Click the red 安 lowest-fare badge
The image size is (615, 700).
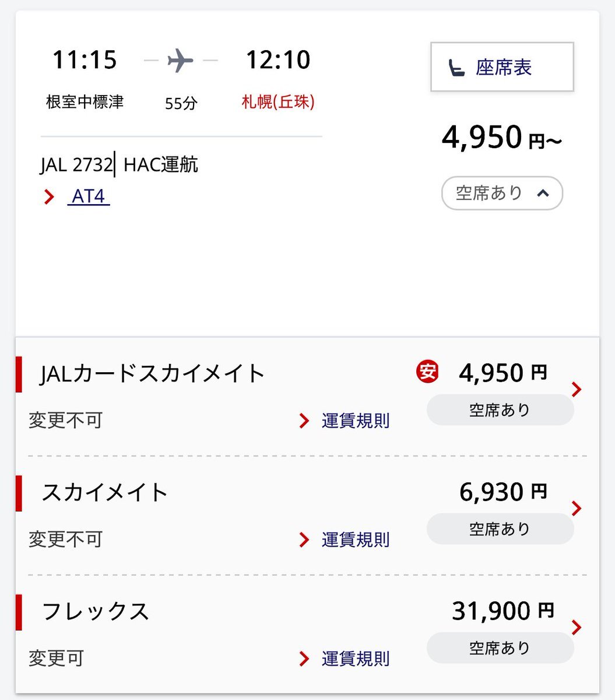coord(427,372)
